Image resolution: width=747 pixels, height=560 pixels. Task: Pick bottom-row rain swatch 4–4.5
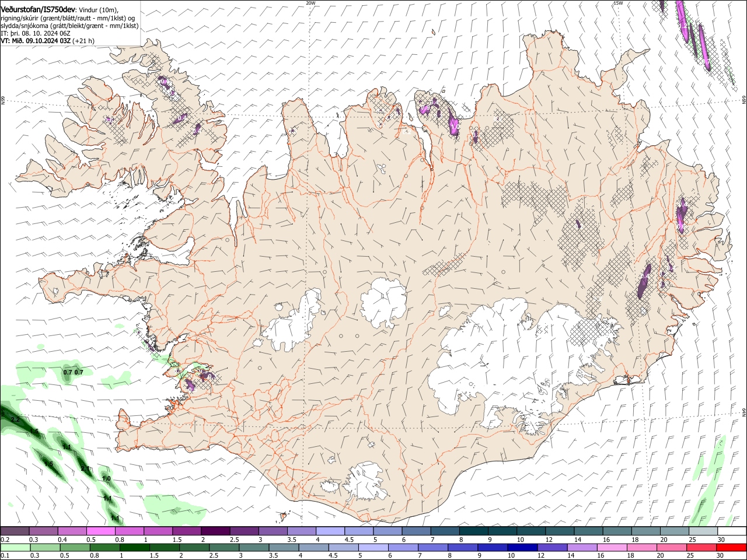[314, 548]
